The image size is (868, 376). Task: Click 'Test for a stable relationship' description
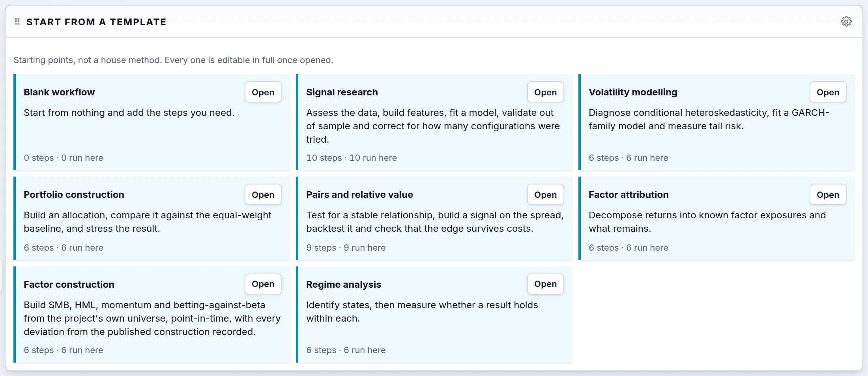point(435,222)
